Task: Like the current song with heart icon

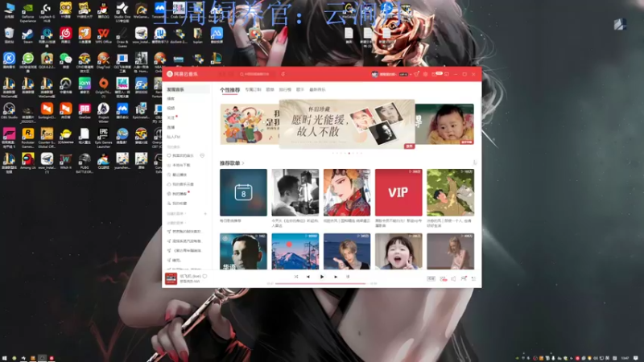Action: [x=205, y=276]
